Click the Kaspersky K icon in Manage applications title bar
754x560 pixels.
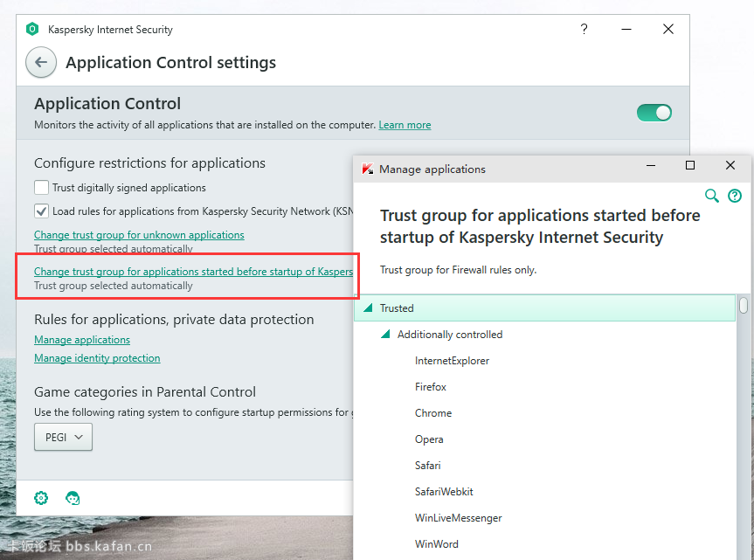[368, 169]
